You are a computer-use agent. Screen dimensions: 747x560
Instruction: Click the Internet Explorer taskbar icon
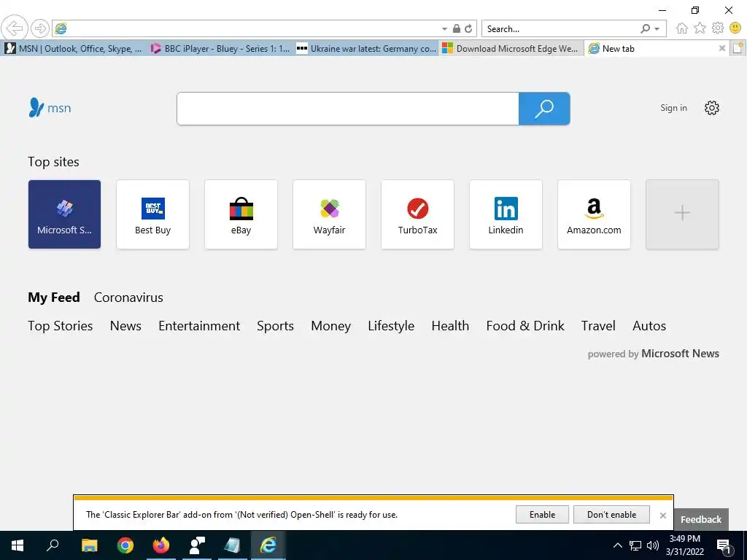(268, 545)
